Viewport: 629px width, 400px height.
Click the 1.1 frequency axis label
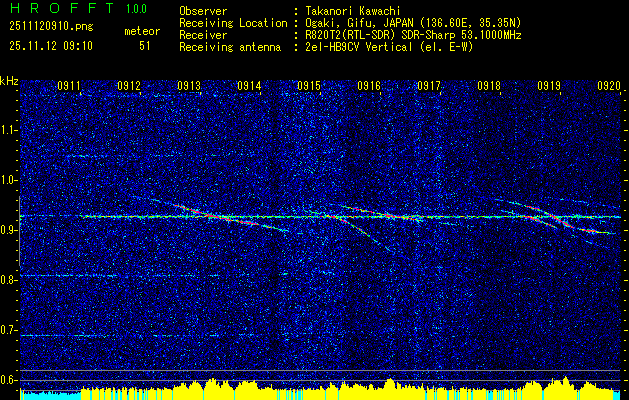click(9, 129)
